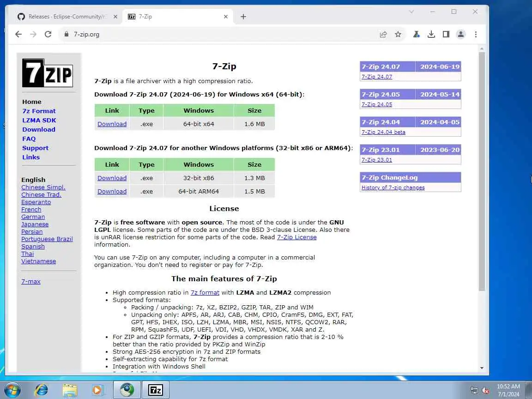Screen dimensions: 532x399
Task: Click the browser forward arrow
Action: [x=33, y=34]
